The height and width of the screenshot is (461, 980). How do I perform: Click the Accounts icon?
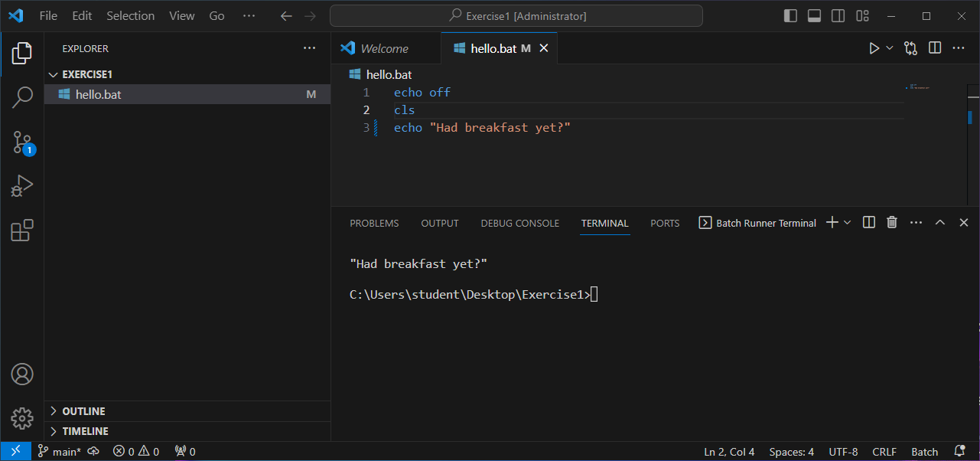(22, 374)
